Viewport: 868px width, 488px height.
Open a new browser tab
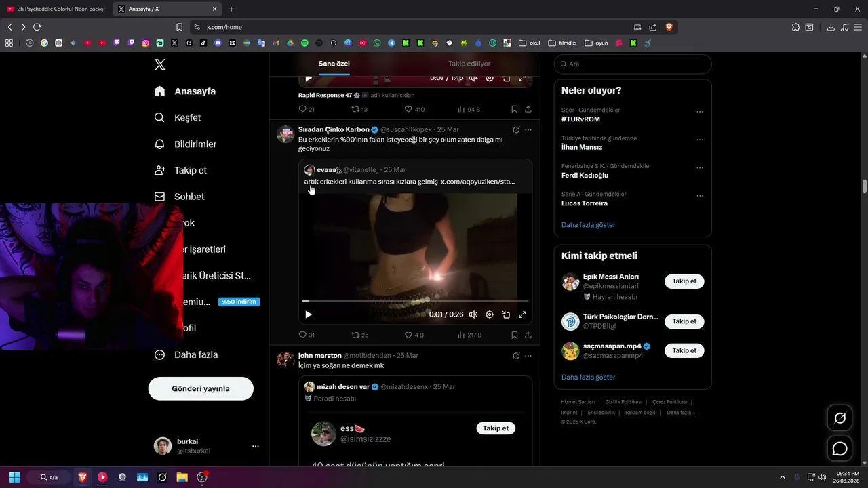(x=231, y=9)
